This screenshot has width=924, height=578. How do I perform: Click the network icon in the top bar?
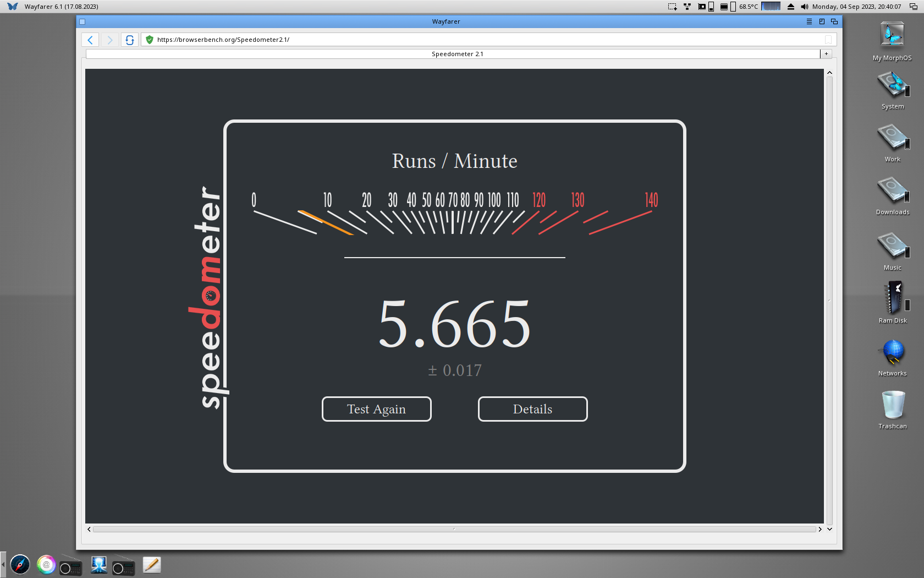pos(687,7)
